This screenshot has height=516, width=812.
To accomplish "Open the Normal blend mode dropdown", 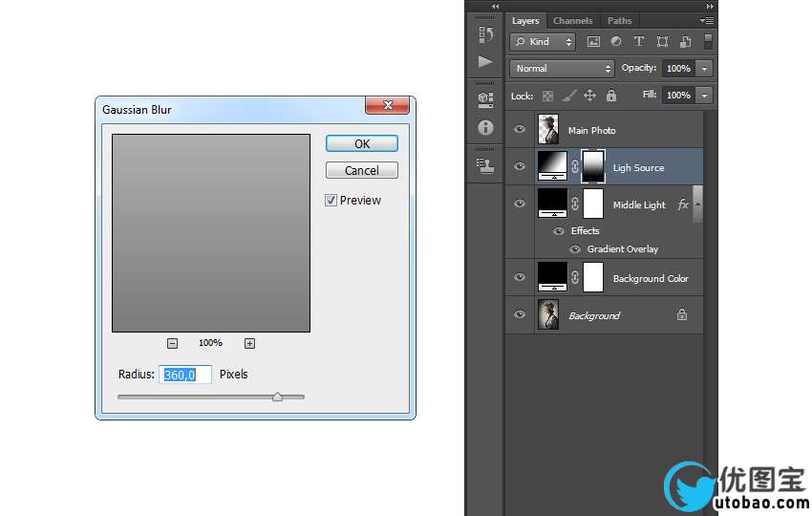I will point(562,69).
